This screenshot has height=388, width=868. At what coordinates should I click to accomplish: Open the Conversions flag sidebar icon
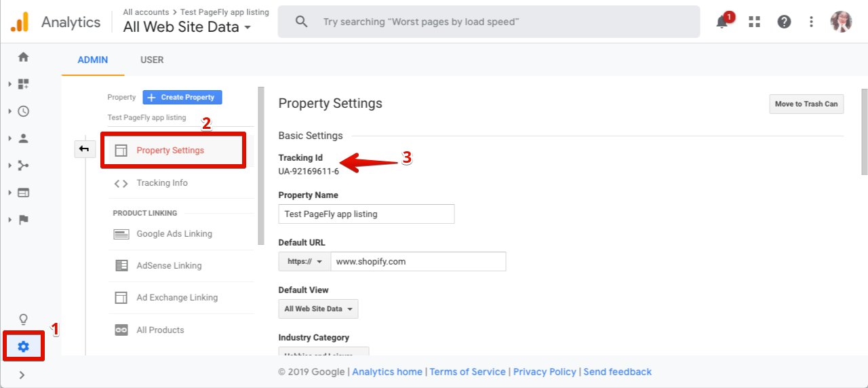tap(23, 220)
